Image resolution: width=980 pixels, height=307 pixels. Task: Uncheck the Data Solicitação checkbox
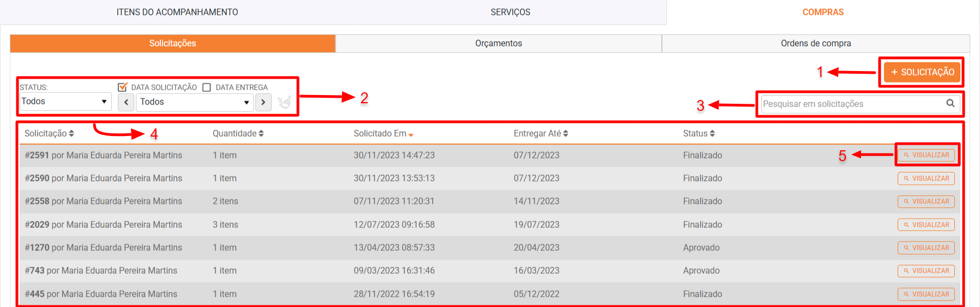click(123, 87)
